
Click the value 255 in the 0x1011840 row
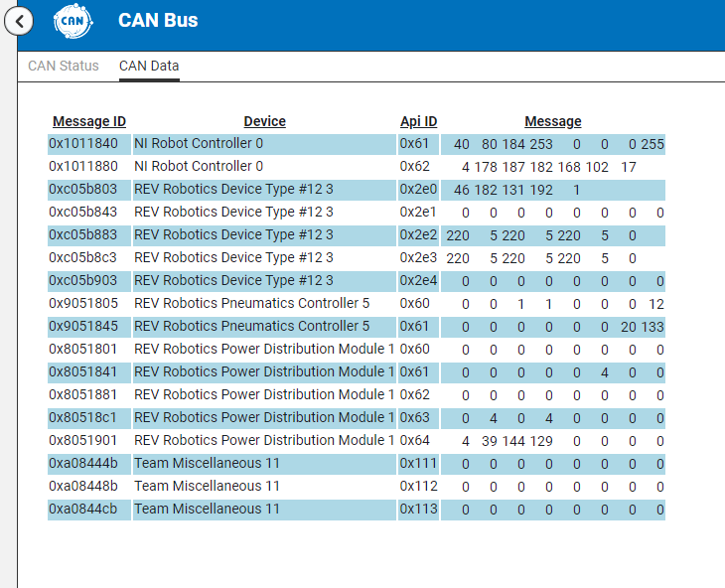tap(652, 145)
